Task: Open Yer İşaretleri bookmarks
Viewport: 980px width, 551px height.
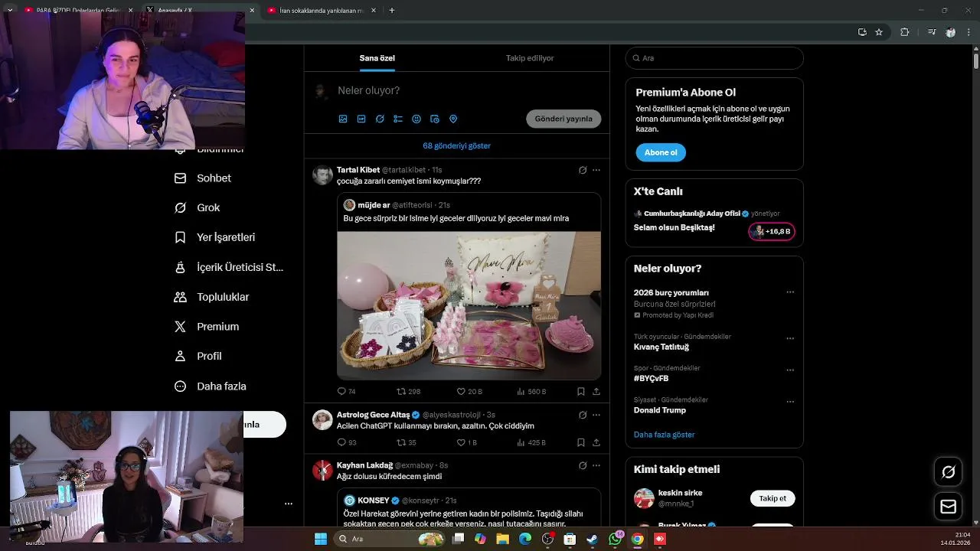Action: coord(215,237)
